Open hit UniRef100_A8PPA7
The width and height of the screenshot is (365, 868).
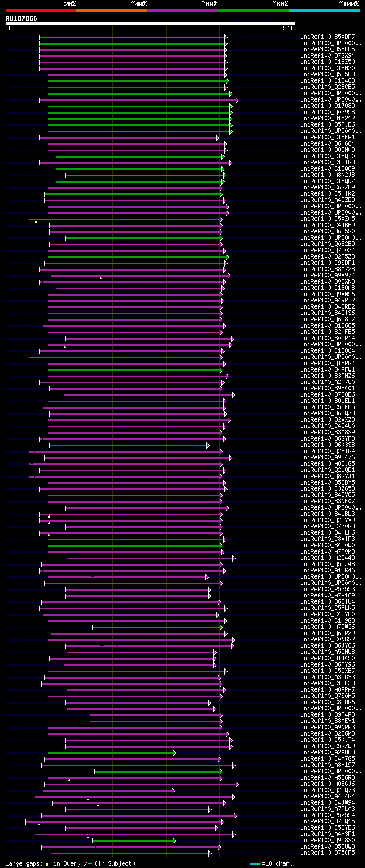point(327,690)
